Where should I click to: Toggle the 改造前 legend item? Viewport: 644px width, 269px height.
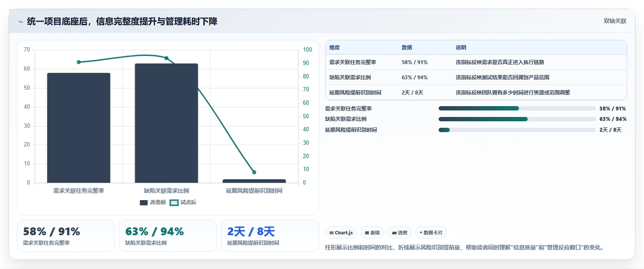(153, 202)
